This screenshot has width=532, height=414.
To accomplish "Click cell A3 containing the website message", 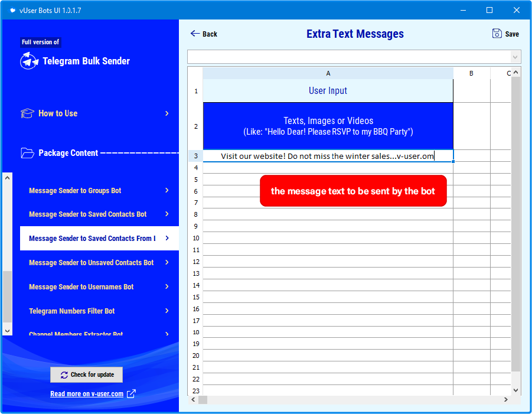I will (328, 156).
